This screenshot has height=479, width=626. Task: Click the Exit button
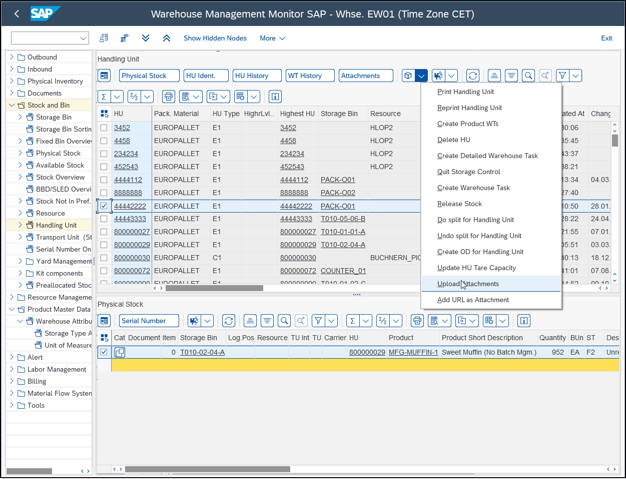coord(606,38)
